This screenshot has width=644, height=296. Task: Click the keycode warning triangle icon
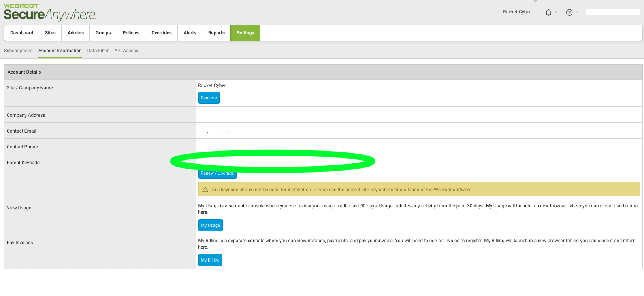pos(205,190)
